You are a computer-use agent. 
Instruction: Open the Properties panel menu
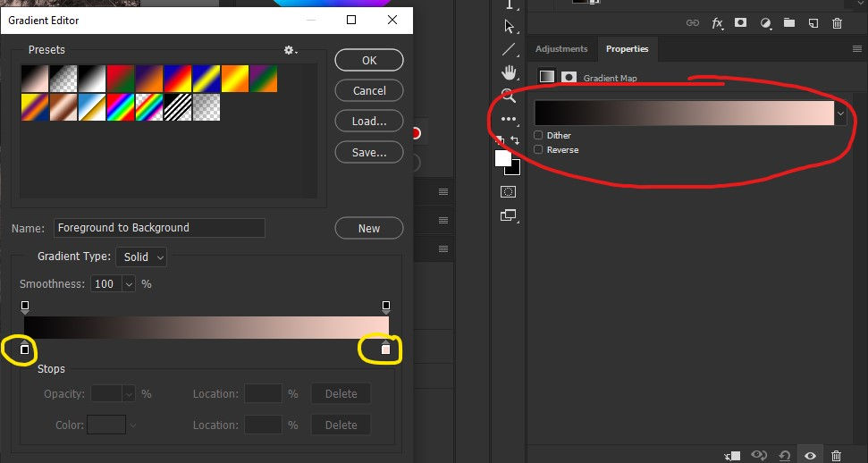(857, 49)
